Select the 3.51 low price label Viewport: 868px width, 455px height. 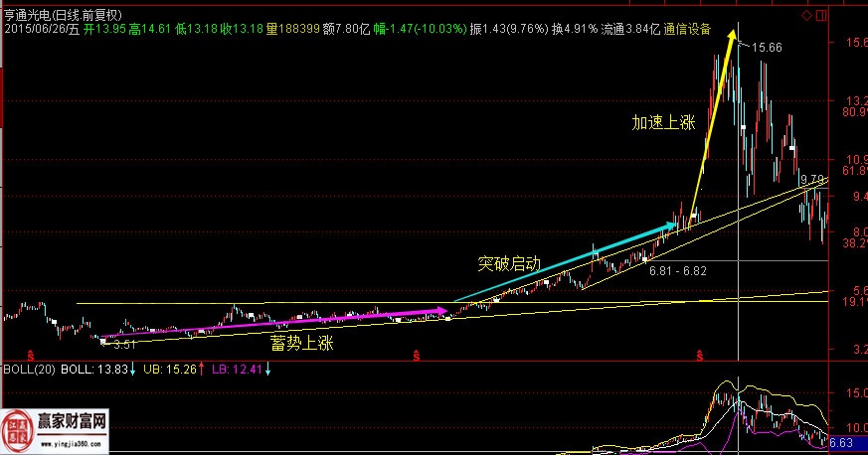click(123, 346)
